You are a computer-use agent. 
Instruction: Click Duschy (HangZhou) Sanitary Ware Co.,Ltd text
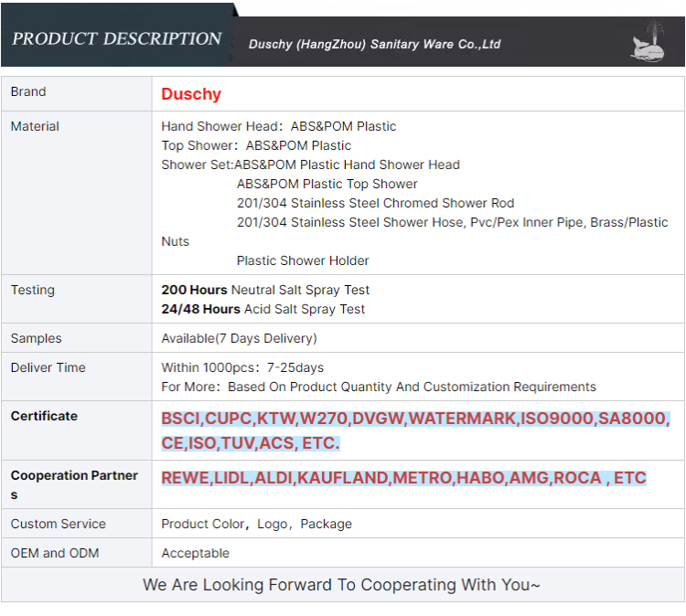[x=374, y=44]
